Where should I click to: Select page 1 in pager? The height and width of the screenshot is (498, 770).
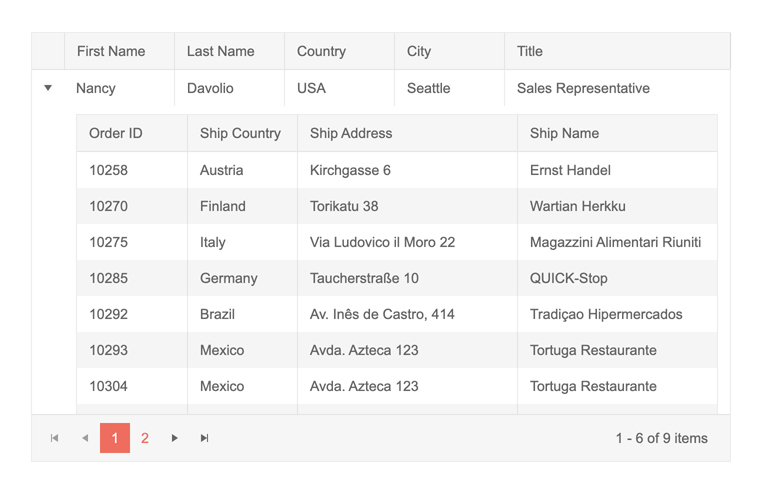tap(115, 438)
